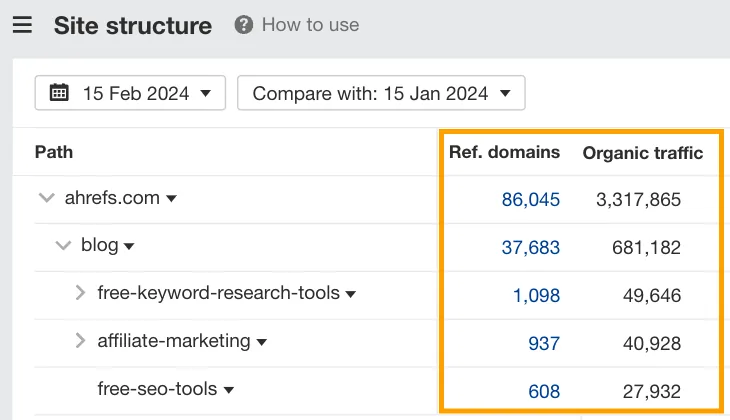Open 37,683 referring domains for blog
The height and width of the screenshot is (420, 730).
(x=531, y=247)
